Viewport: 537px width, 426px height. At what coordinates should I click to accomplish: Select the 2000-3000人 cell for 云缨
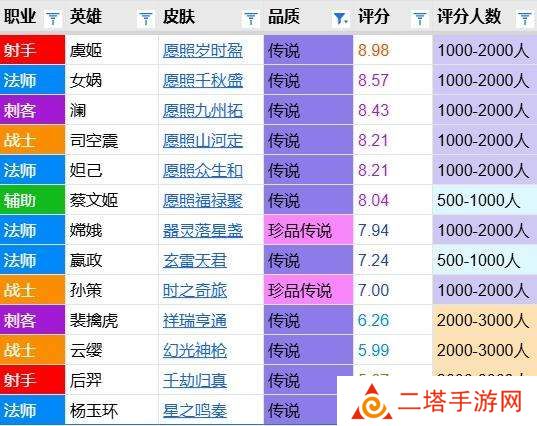(485, 350)
